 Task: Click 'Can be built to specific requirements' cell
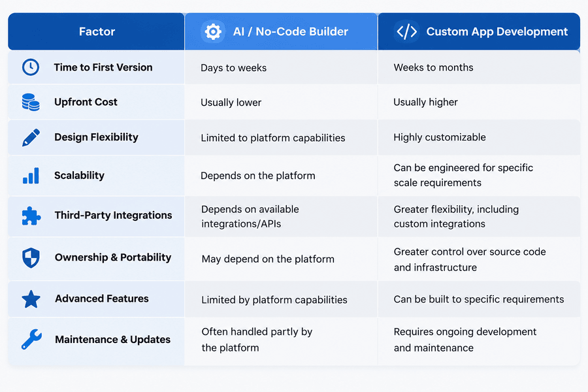479,299
